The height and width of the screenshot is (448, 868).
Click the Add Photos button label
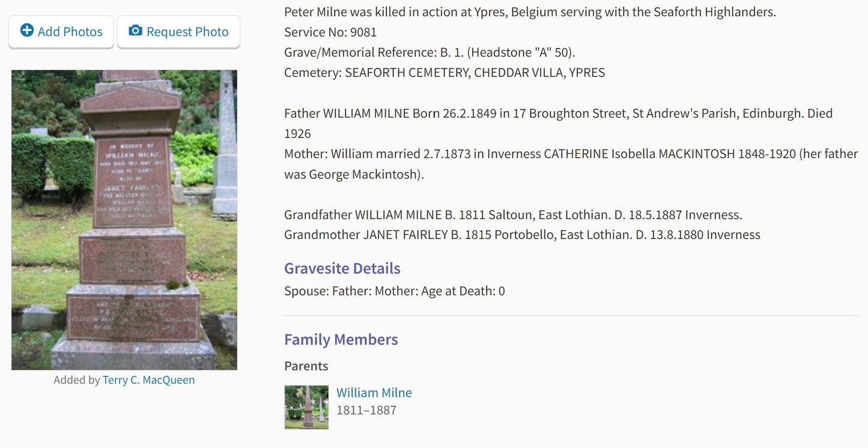70,32
